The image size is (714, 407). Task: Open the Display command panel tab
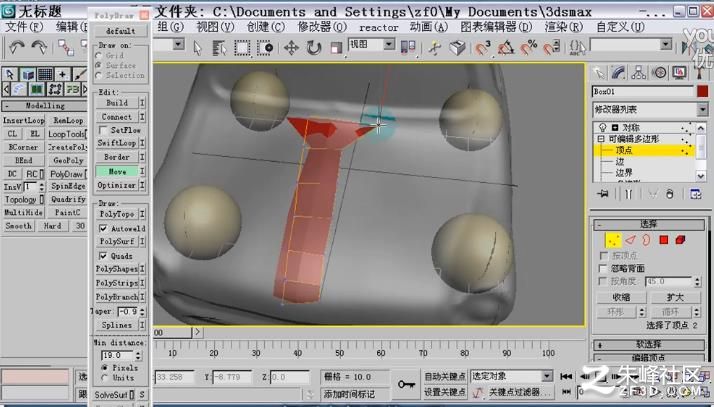[x=679, y=72]
